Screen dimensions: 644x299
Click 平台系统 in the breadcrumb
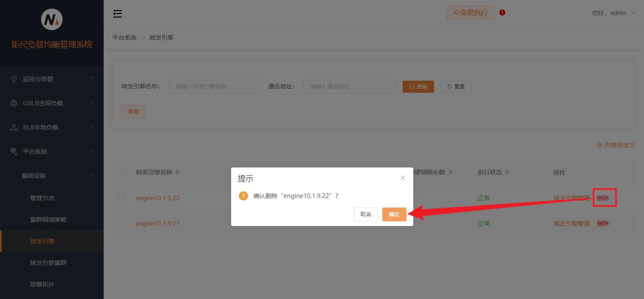pyautogui.click(x=124, y=38)
